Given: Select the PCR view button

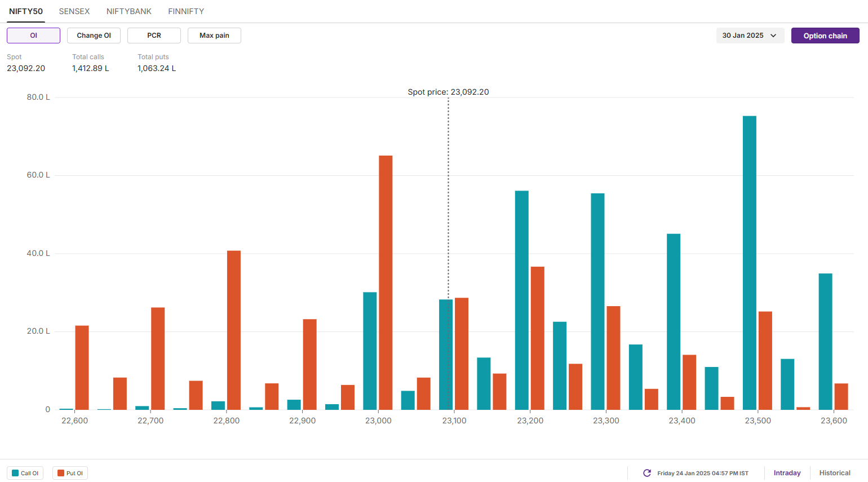Looking at the screenshot, I should [x=154, y=36].
